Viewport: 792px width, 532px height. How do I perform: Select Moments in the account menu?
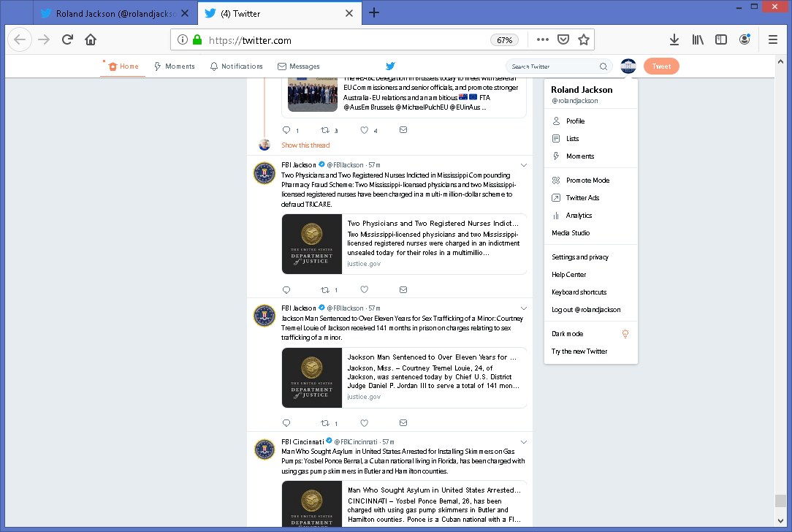[x=590, y=156]
